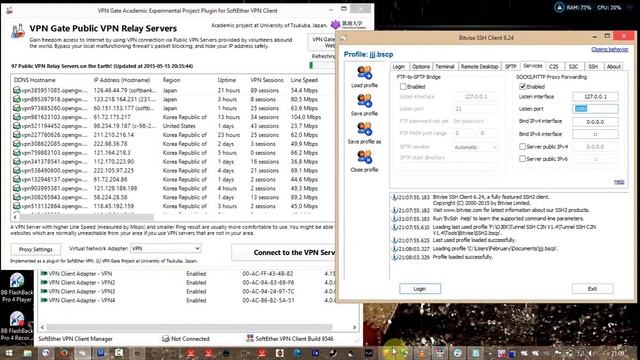Click the Load profile icon in Bitvise

(364, 73)
